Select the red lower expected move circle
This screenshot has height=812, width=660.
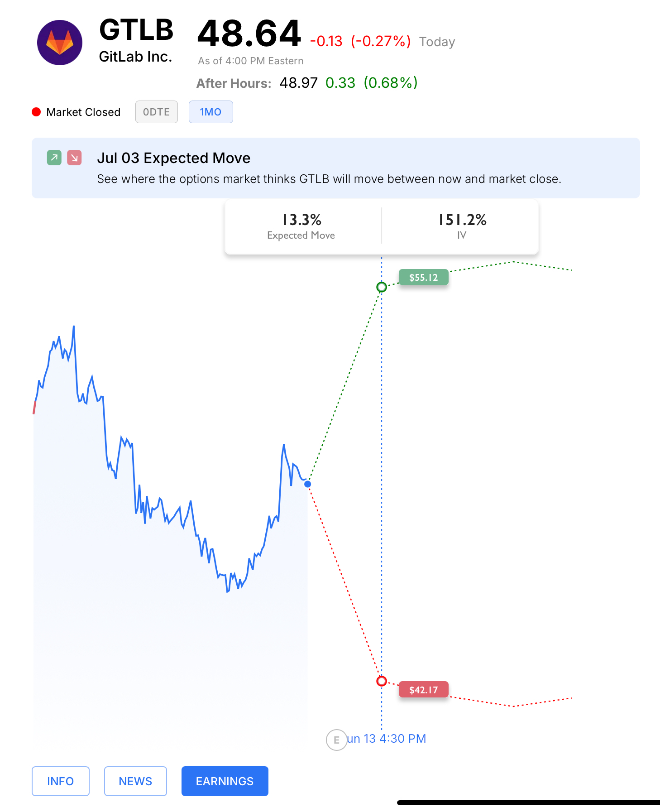coord(382,681)
